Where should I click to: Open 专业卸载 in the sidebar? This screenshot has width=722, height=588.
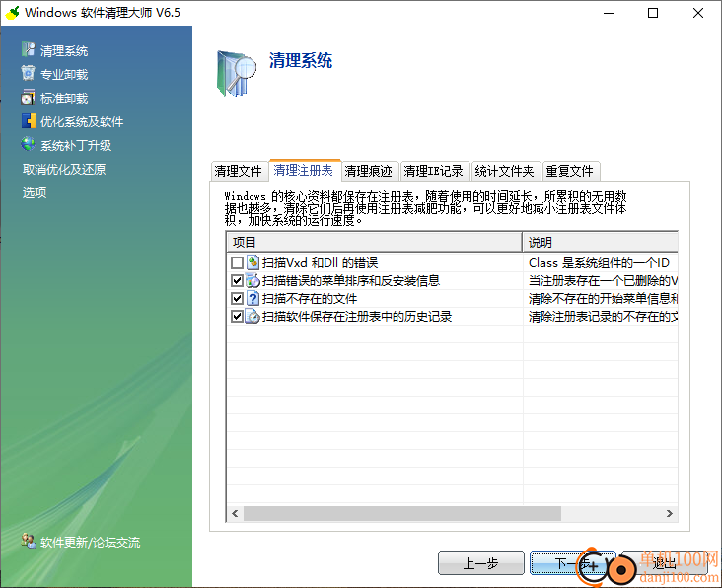pos(63,74)
